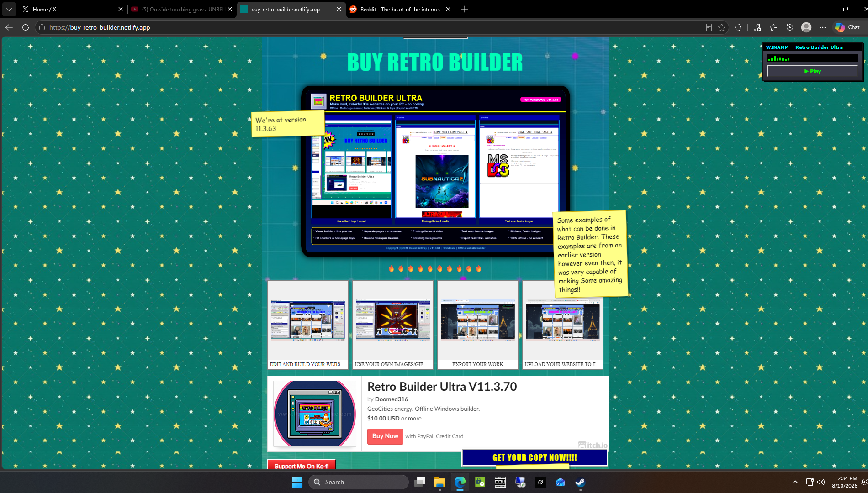This screenshot has width=868, height=493.
Task: Open the clock and date flyout
Action: pos(844,482)
